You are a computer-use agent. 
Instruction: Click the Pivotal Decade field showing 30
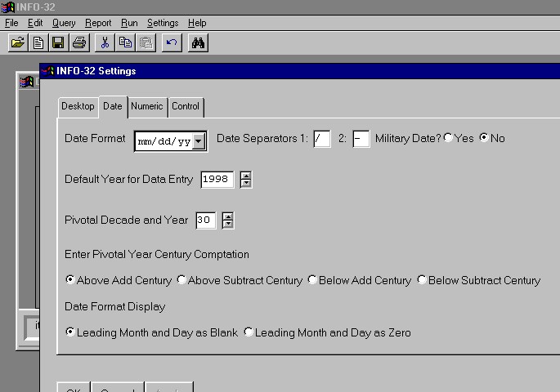206,220
